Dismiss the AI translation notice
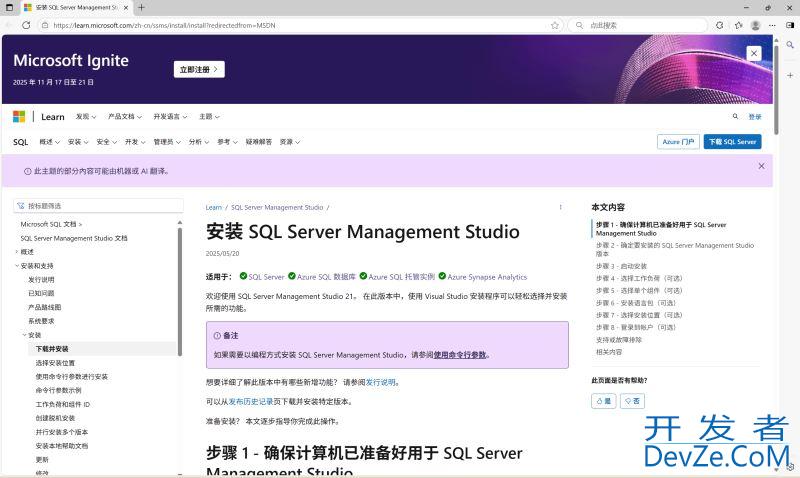 pos(761,166)
